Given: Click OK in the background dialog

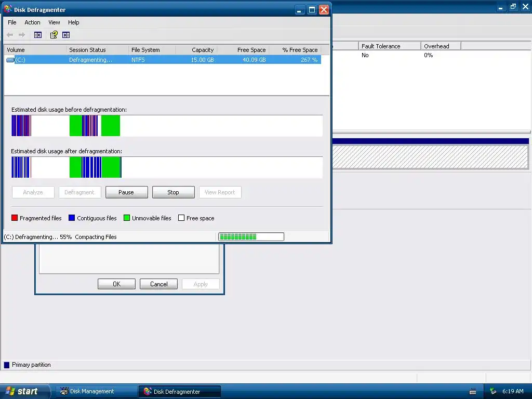Looking at the screenshot, I should coord(117,284).
